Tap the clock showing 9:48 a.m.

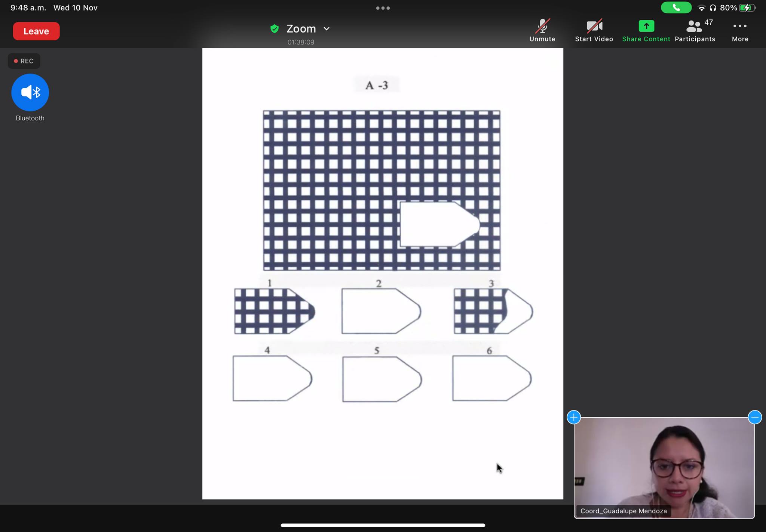28,8
